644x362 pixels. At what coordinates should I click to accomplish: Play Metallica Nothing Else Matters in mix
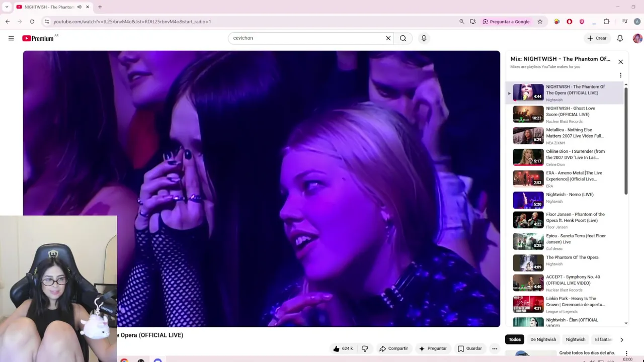tap(565, 136)
